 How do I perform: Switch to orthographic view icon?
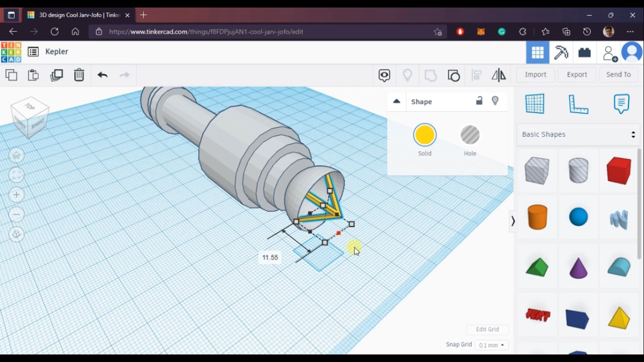(17, 234)
